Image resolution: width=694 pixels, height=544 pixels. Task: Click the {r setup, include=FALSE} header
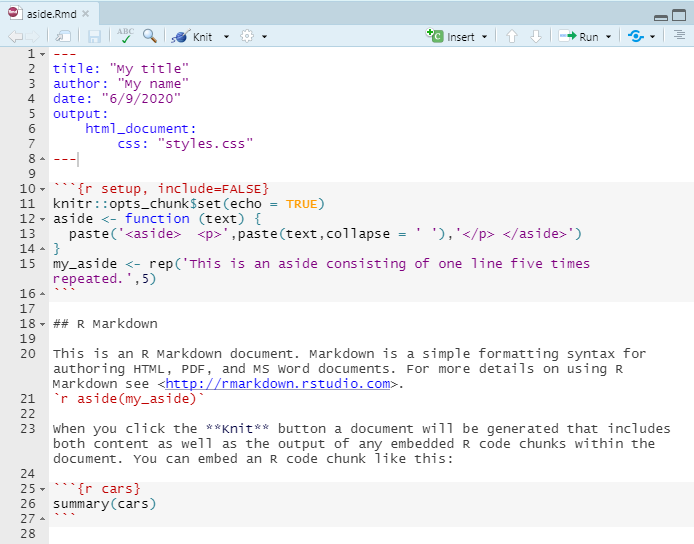[161, 189]
